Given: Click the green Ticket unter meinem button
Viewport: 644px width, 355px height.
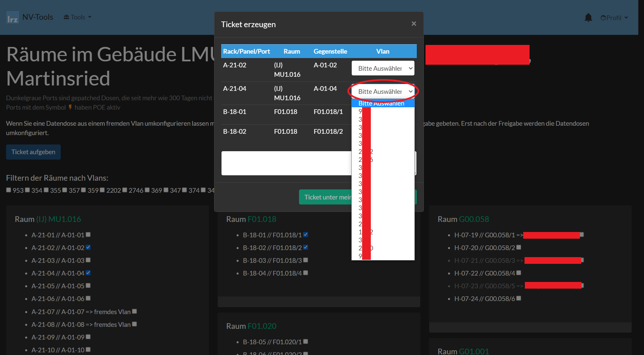Looking at the screenshot, I should [326, 197].
